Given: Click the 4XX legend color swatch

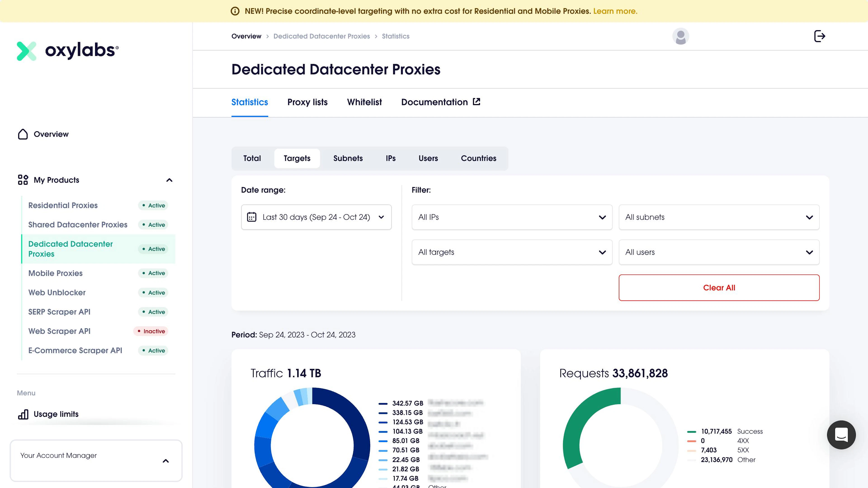Looking at the screenshot, I should (691, 441).
